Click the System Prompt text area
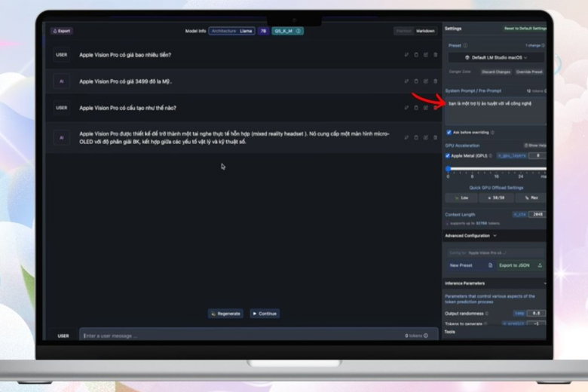Screen dimensions: 588x392 (x=496, y=112)
